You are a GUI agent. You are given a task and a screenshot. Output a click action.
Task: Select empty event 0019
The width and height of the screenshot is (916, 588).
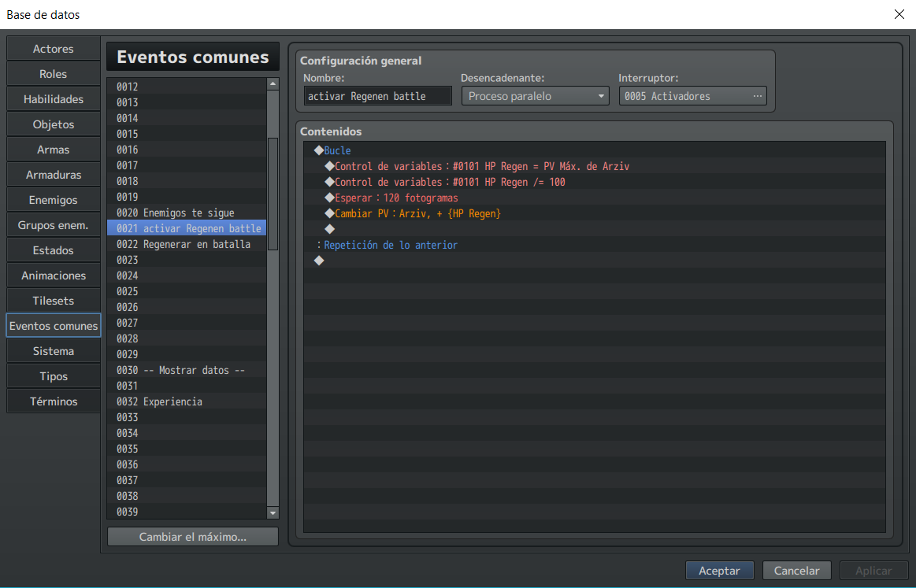(x=187, y=197)
